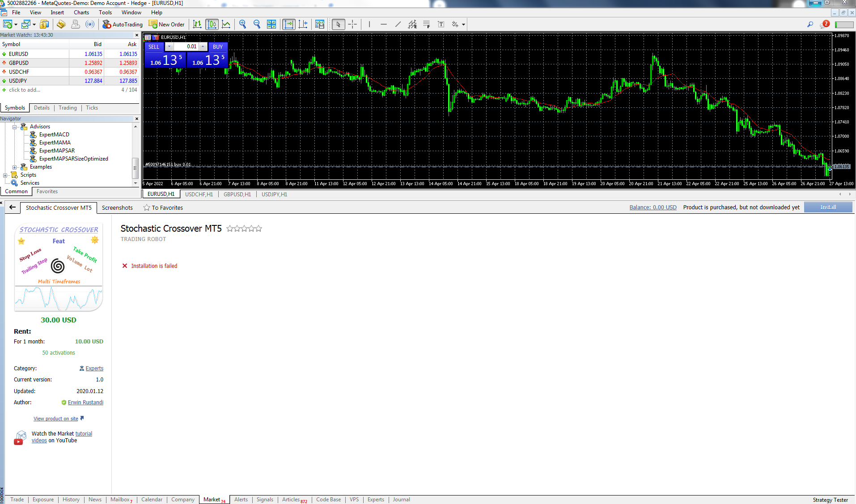The width and height of the screenshot is (856, 504).
Task: Toggle AutoTrading on the toolbar
Action: 123,24
